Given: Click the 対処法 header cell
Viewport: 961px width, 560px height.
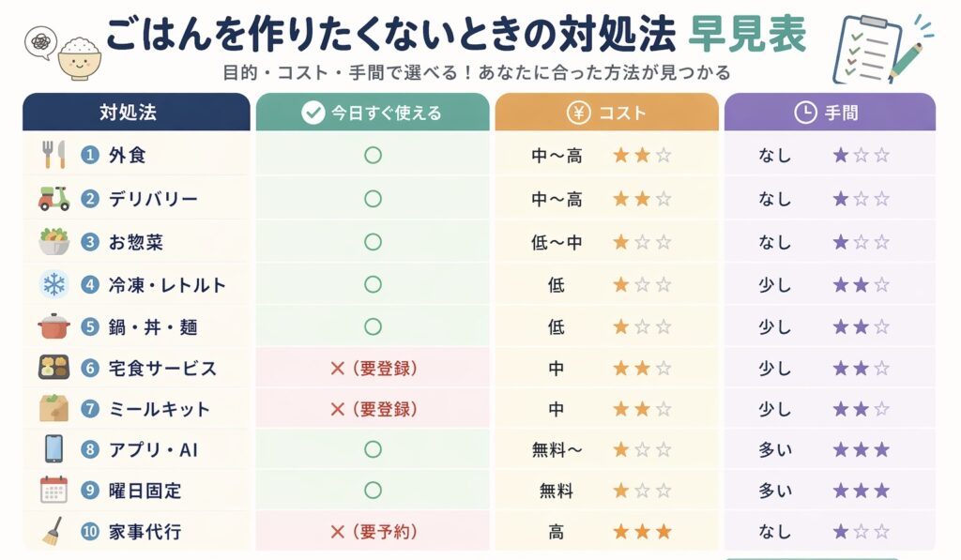Looking at the screenshot, I should click(x=136, y=113).
